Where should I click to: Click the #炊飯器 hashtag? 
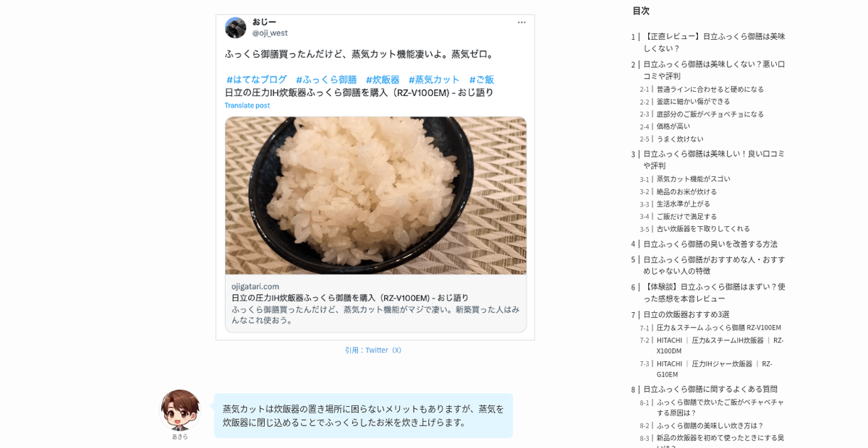(383, 79)
